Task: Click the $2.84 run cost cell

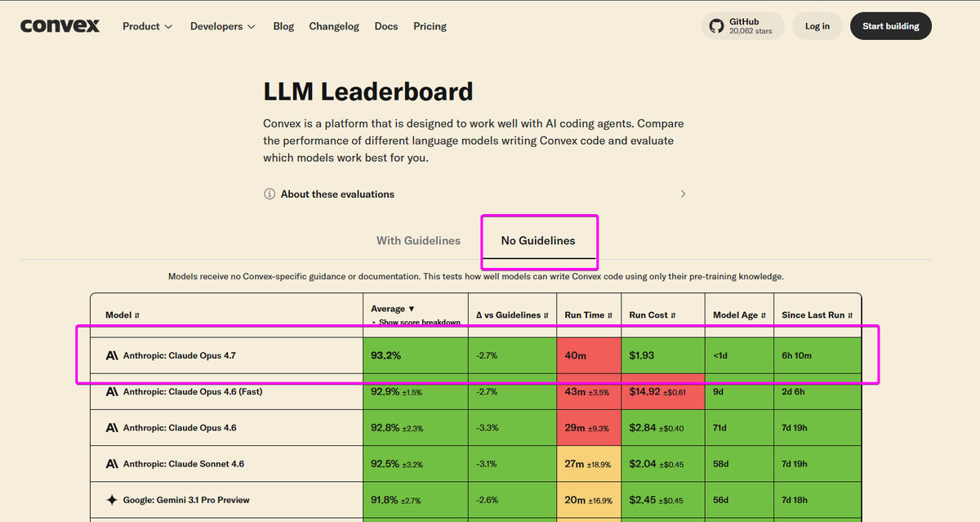Action: [x=663, y=428]
